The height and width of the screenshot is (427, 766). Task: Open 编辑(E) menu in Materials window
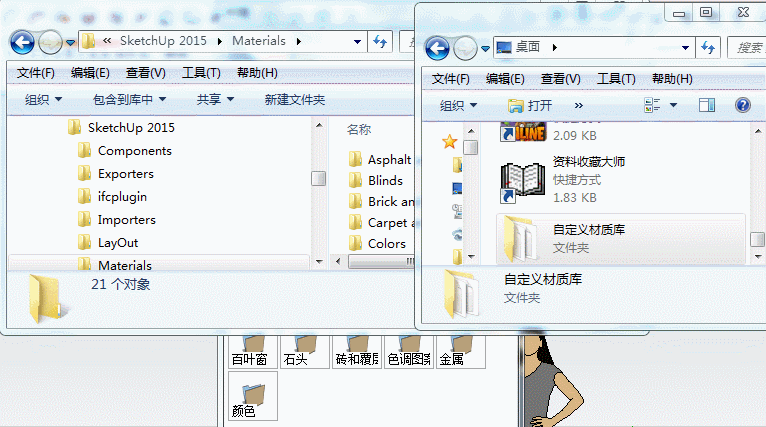(90, 73)
